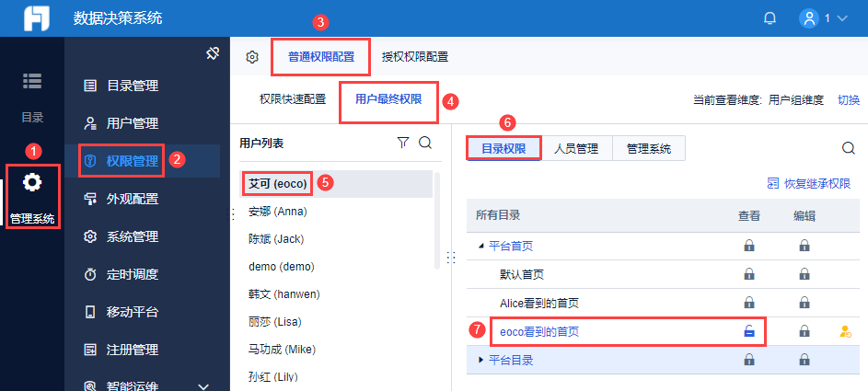The image size is (868, 391).
Task: Click the notification bell icon
Action: [x=770, y=18]
